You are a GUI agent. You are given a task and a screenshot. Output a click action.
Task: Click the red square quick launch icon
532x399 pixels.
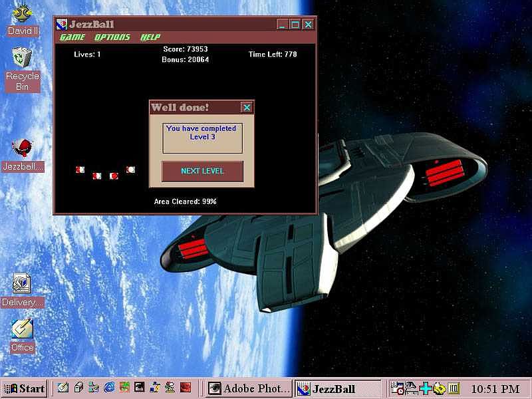186,388
